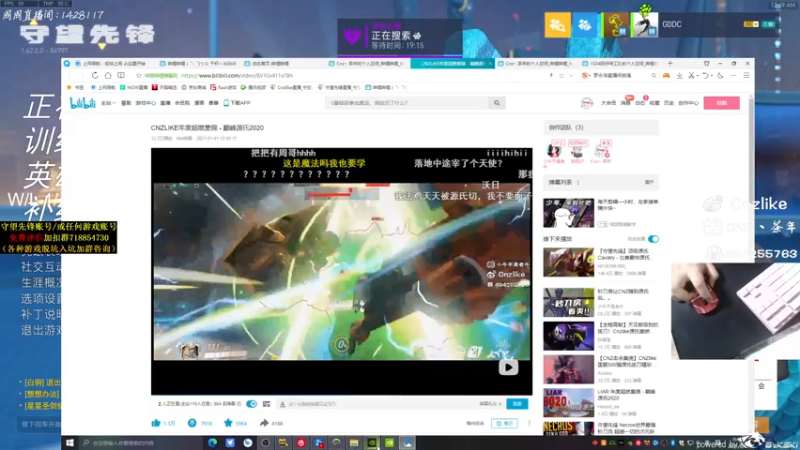Open the user avatar in bilibili header
Viewport: 800px width, 450px height.
(x=587, y=103)
